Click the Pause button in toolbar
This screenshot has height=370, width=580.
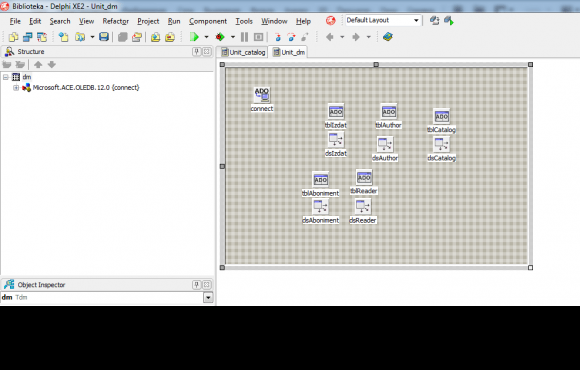[x=244, y=37]
